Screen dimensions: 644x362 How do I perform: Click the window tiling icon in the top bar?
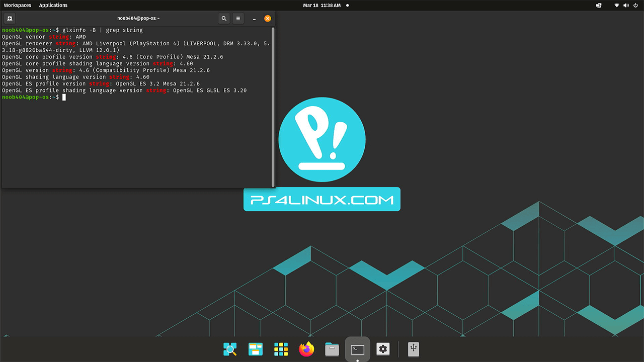(599, 5)
